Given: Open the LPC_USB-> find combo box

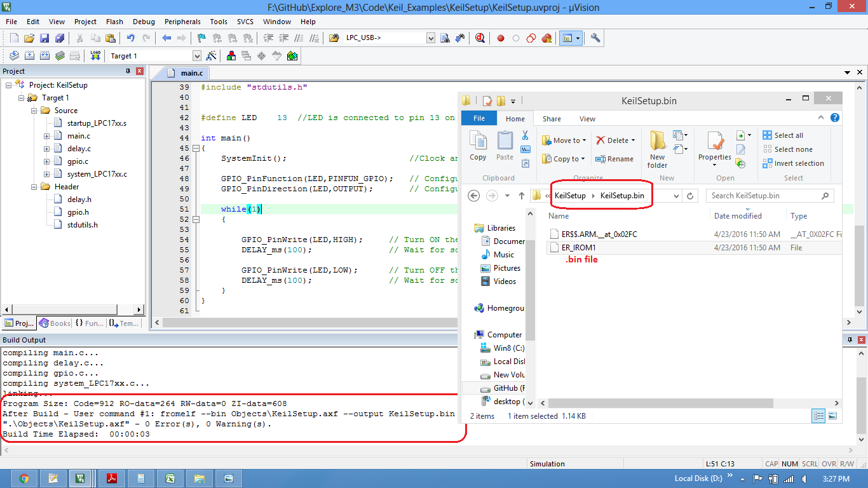Looking at the screenshot, I should [431, 38].
